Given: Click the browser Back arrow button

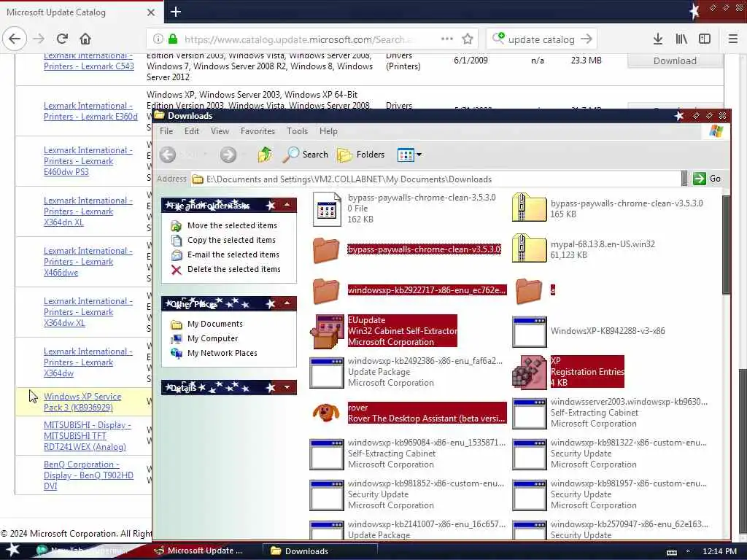Looking at the screenshot, I should pyautogui.click(x=15, y=39).
